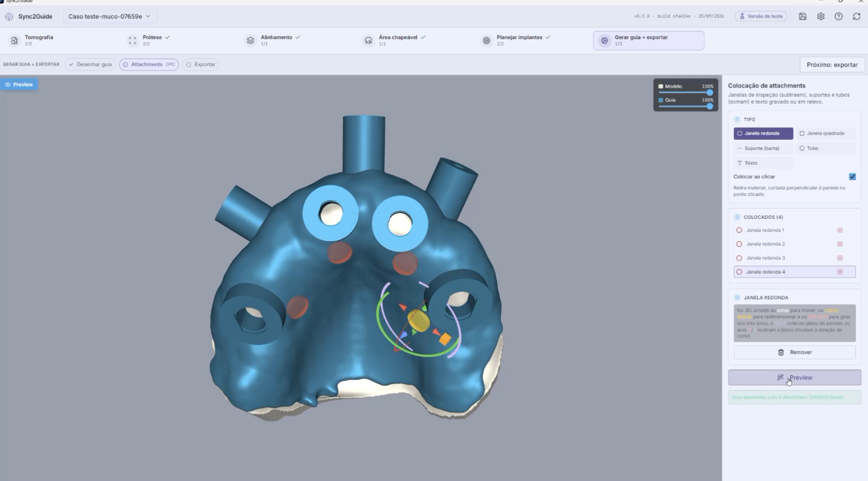Click the blue Preview badge in viewport

coord(19,85)
